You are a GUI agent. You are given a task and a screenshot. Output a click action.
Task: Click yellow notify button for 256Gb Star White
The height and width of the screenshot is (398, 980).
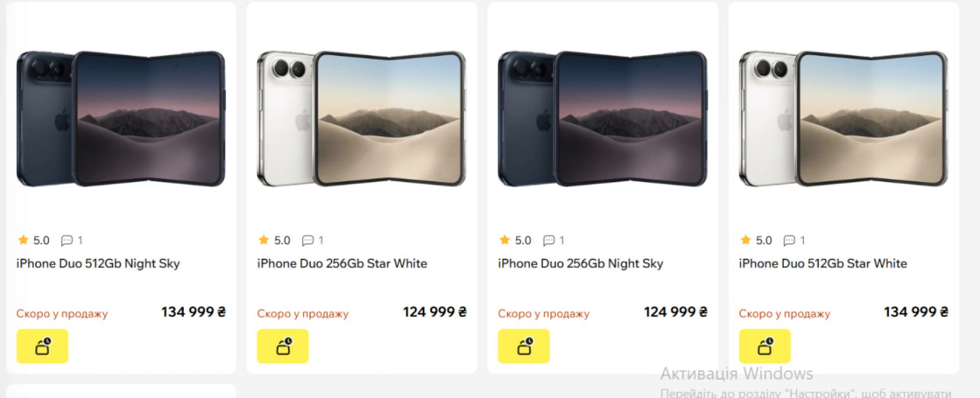(283, 346)
